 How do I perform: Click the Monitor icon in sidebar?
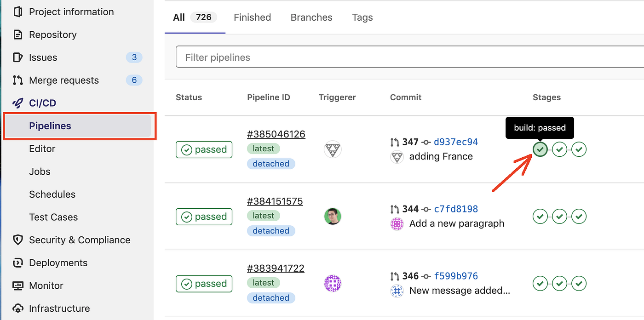(18, 286)
